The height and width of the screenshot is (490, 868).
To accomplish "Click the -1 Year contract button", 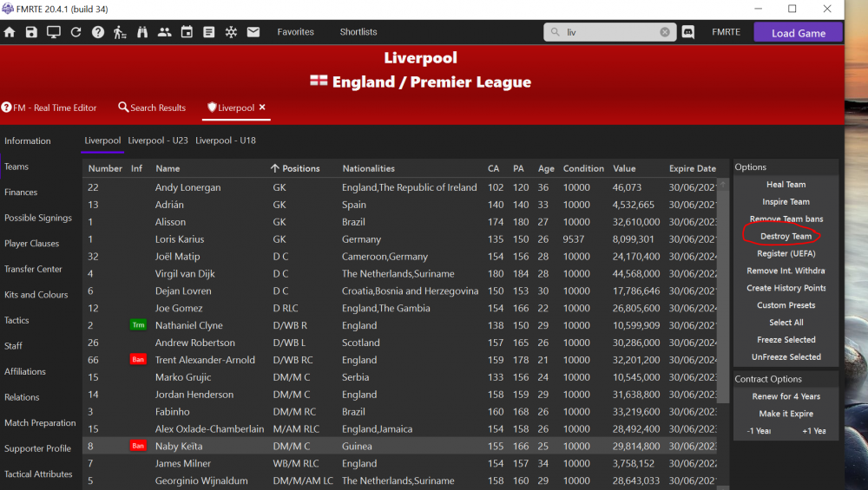I will [x=759, y=431].
